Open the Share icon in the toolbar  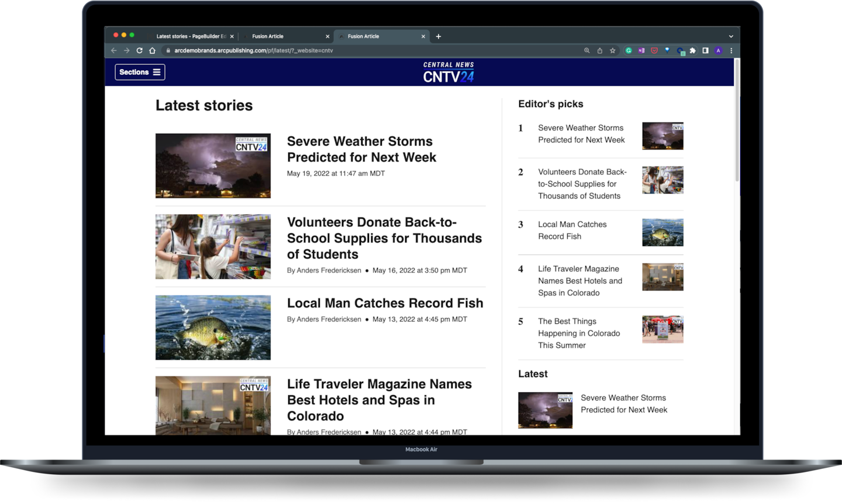click(x=599, y=50)
